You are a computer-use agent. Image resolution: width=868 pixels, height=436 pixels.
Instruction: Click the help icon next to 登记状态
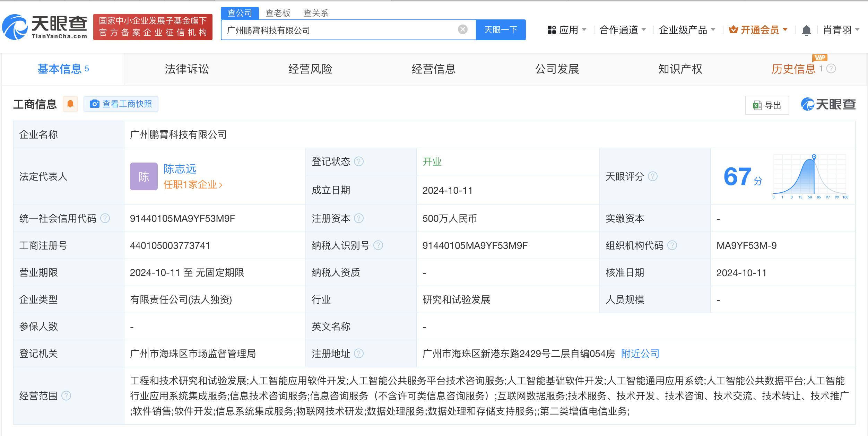tap(359, 162)
